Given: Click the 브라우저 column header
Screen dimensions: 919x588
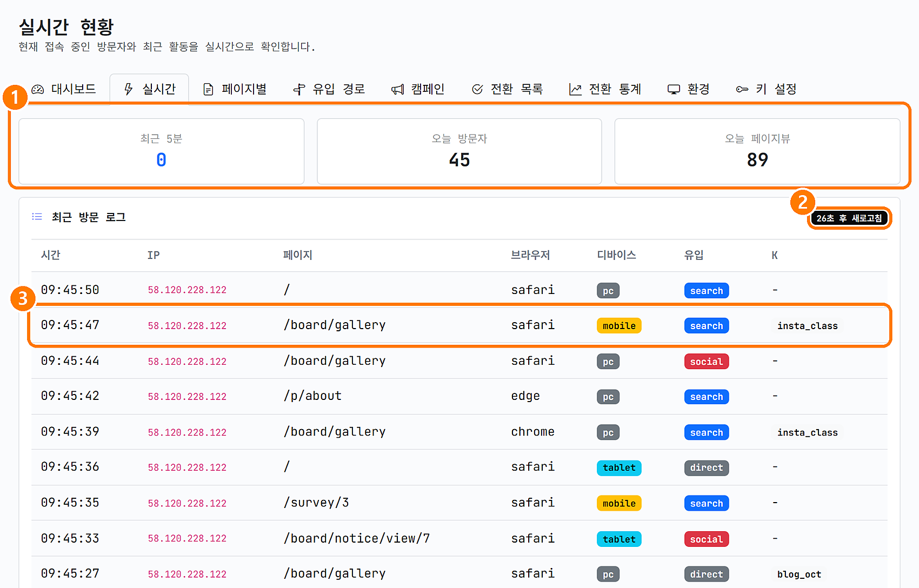Looking at the screenshot, I should pos(530,255).
